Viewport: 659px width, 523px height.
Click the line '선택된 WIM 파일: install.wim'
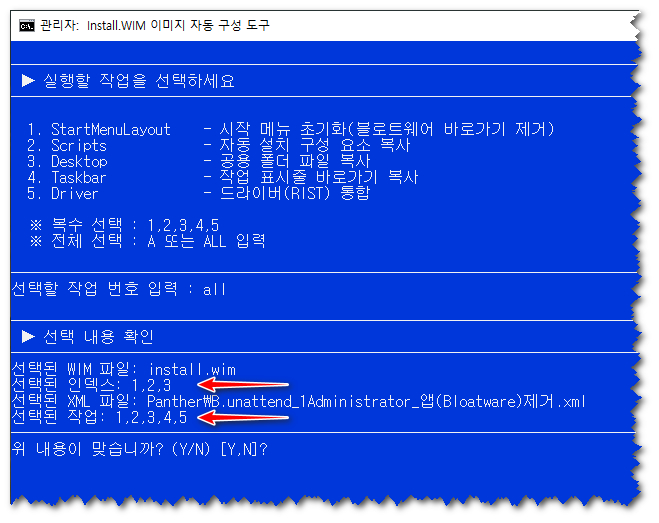click(x=124, y=370)
